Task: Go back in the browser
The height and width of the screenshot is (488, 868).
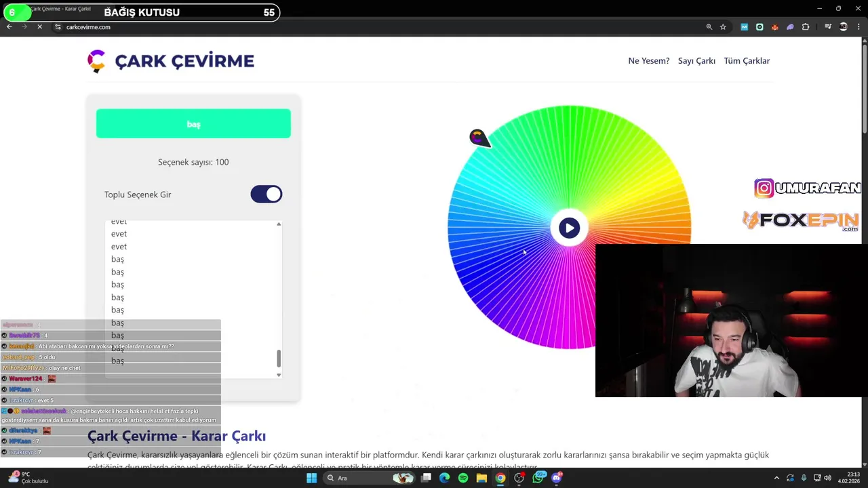Action: (9, 27)
